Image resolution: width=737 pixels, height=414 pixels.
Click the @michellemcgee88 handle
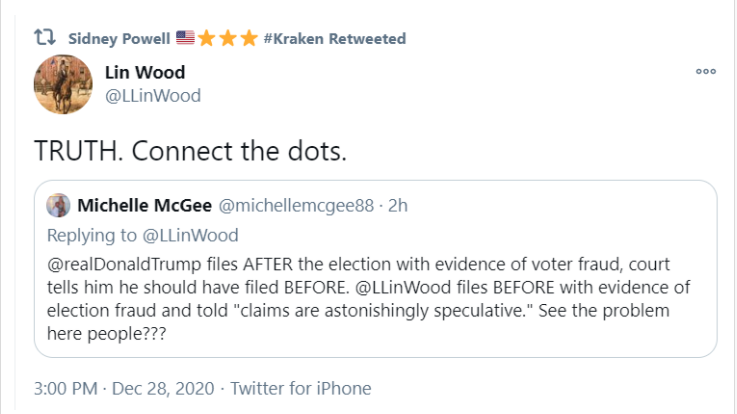coord(296,205)
